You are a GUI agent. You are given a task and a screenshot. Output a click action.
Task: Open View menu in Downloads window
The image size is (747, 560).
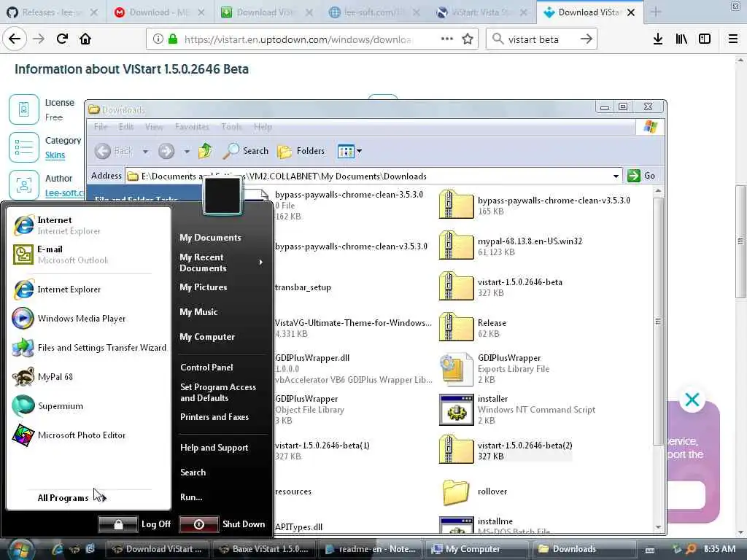tap(154, 127)
